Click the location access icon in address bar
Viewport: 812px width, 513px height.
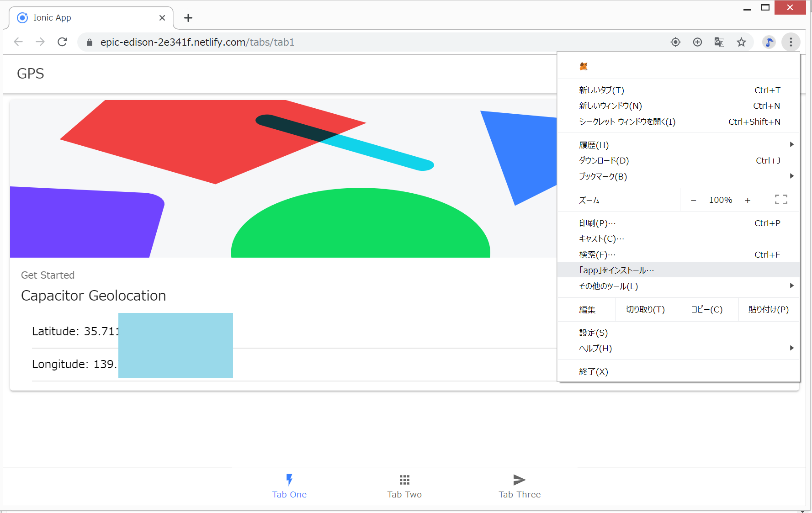click(x=675, y=42)
